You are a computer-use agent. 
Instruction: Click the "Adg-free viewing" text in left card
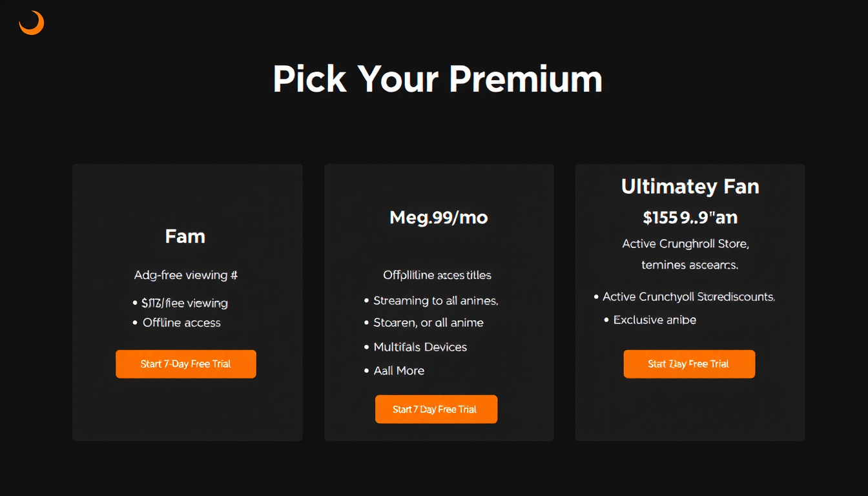coord(185,275)
